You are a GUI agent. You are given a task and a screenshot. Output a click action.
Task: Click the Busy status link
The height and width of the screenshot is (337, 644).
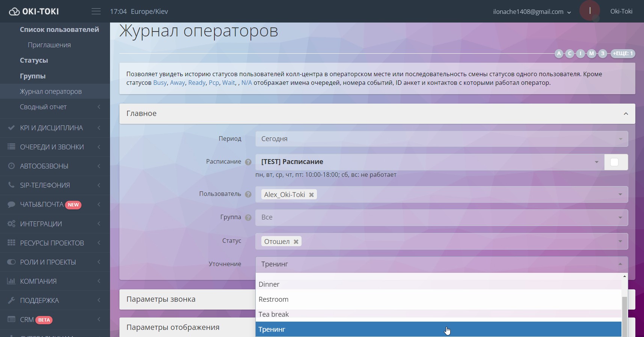(x=160, y=83)
